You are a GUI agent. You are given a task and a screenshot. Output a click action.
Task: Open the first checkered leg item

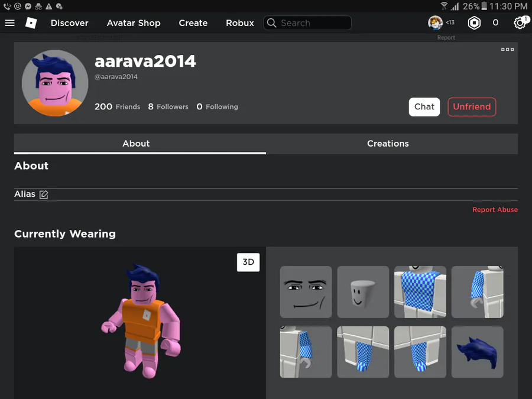363,352
